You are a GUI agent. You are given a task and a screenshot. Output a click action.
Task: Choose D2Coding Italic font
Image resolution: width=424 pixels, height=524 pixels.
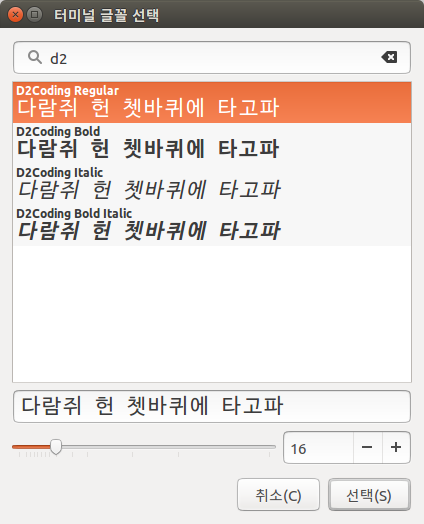(x=212, y=184)
